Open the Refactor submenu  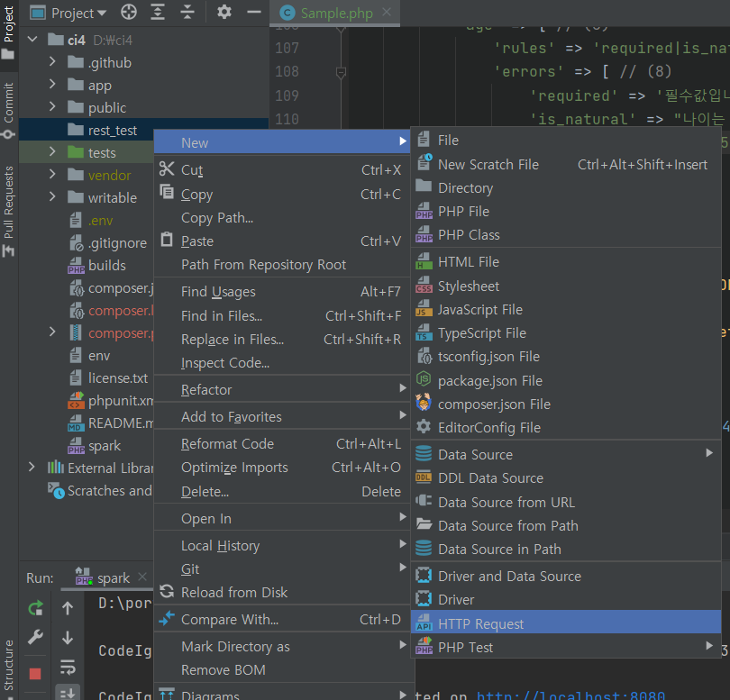282,389
